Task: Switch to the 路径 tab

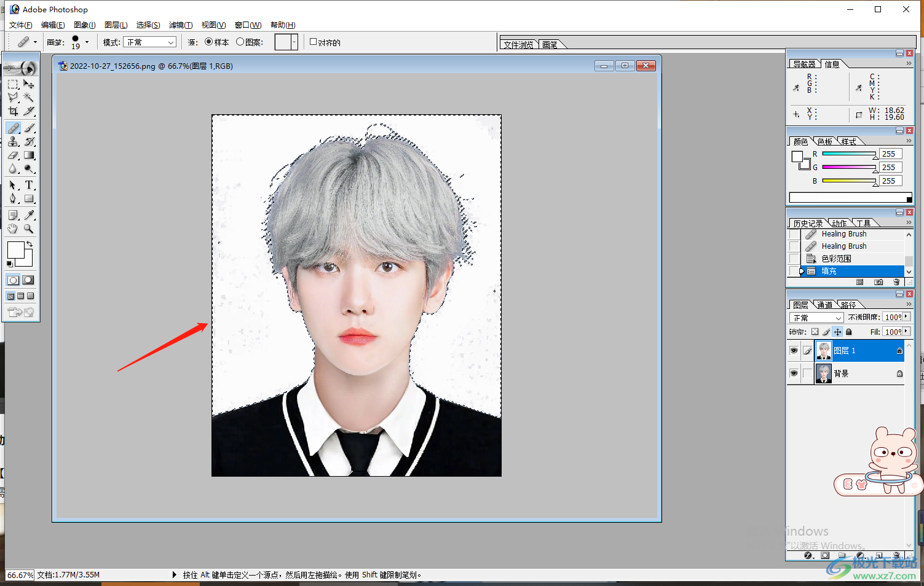Action: coord(848,305)
